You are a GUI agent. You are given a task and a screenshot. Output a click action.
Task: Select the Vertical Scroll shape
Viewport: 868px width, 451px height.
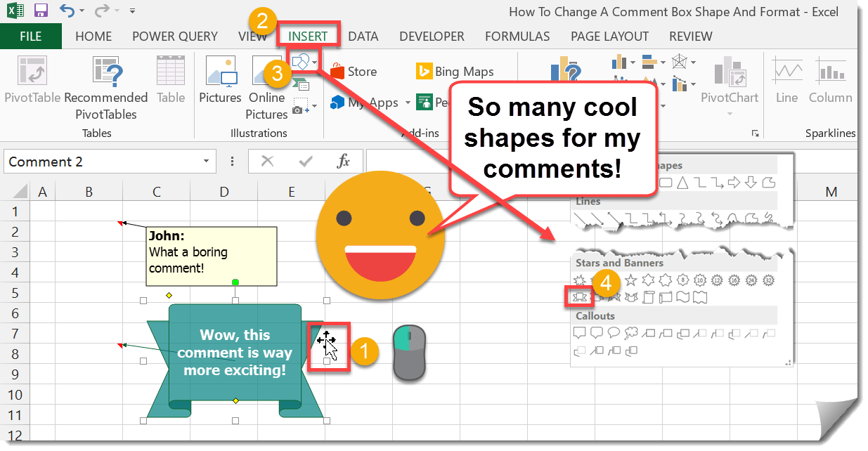coord(648,297)
